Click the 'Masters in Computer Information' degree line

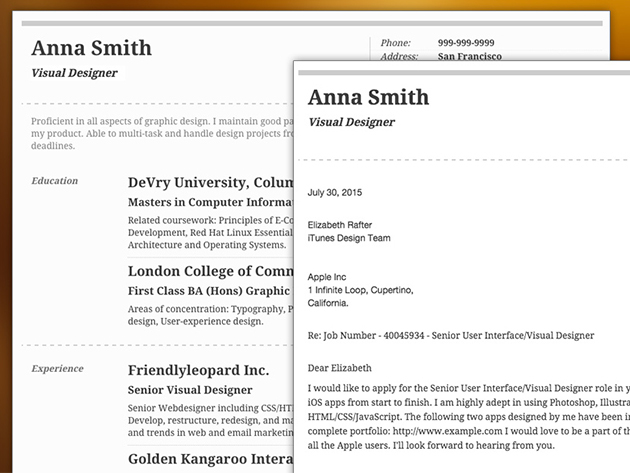click(x=211, y=202)
